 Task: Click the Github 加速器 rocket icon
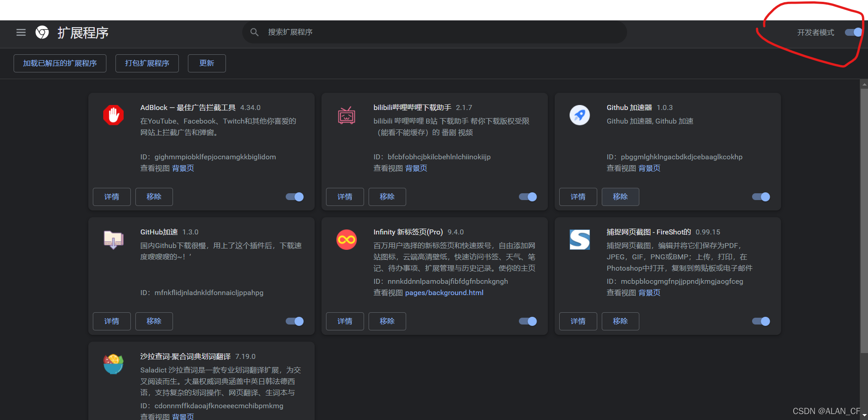pyautogui.click(x=580, y=115)
